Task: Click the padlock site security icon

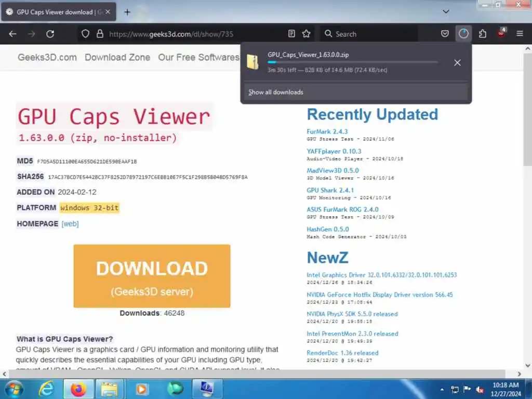Action: coord(100,34)
